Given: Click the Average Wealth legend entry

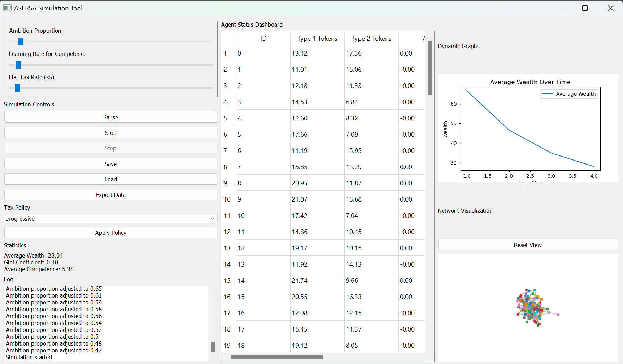Looking at the screenshot, I should 569,94.
